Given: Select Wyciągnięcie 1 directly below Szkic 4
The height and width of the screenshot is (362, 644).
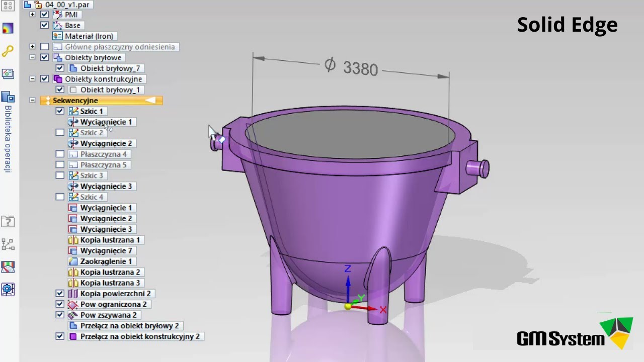Looking at the screenshot, I should 106,208.
